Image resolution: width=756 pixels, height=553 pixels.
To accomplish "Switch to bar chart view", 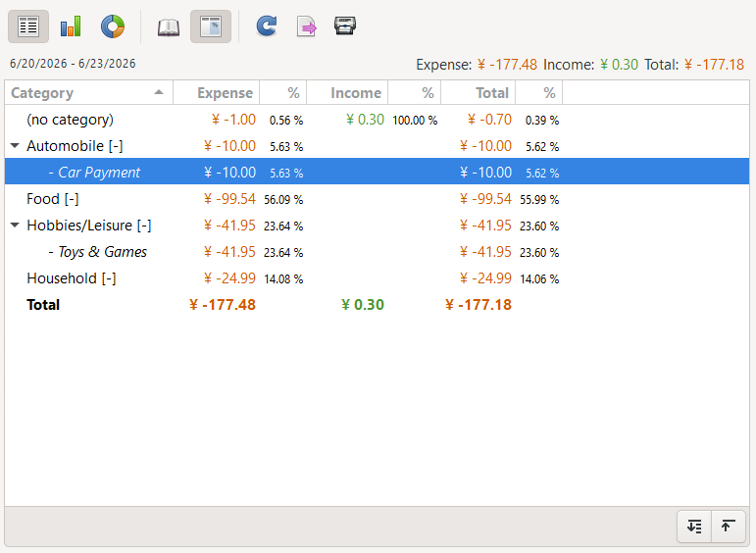I will click(x=71, y=26).
